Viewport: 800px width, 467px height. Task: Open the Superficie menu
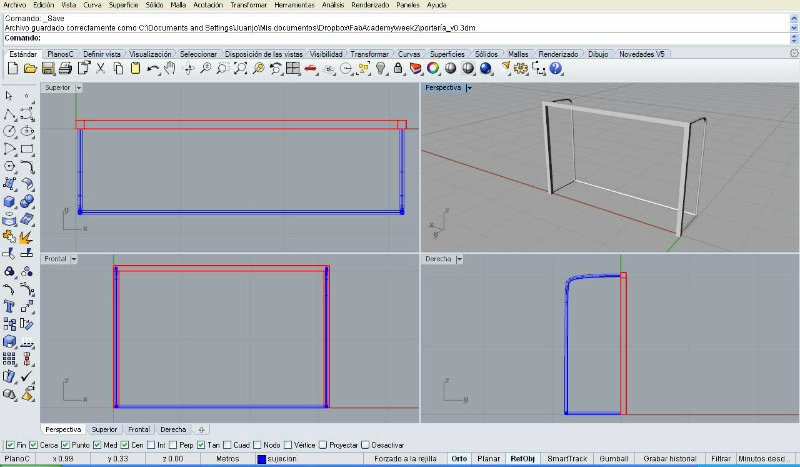(123, 5)
